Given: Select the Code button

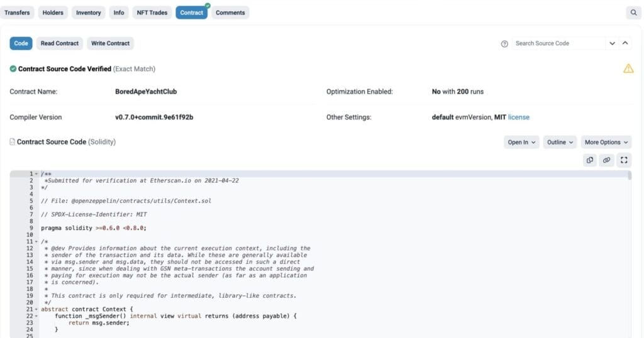Looking at the screenshot, I should click(21, 43).
